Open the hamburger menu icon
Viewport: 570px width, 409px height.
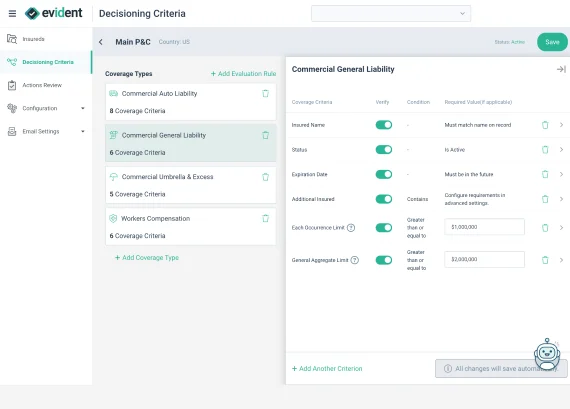click(12, 13)
